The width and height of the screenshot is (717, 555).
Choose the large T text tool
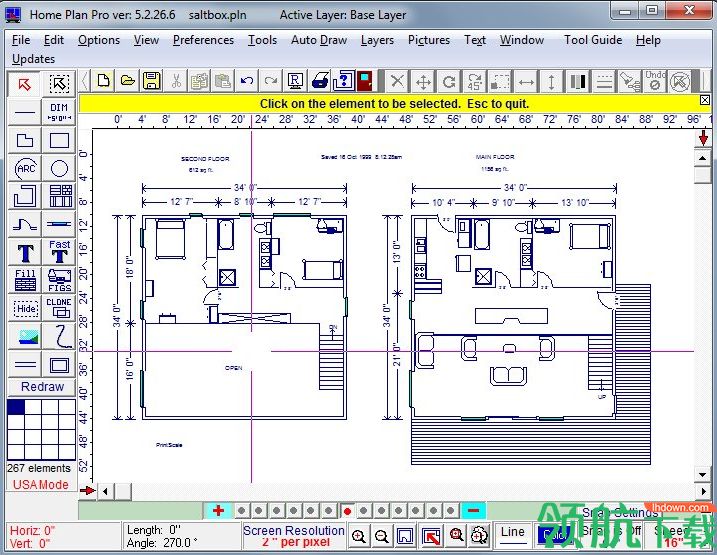[25, 252]
